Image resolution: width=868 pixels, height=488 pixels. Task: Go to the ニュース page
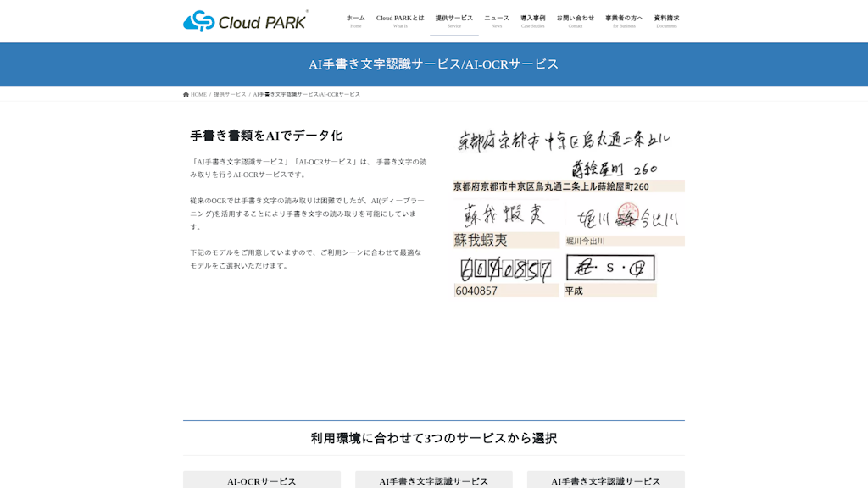pyautogui.click(x=497, y=20)
